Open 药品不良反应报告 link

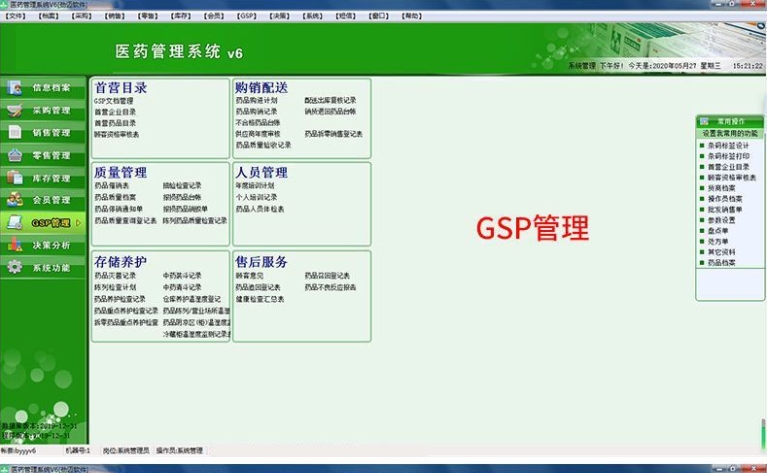(x=330, y=287)
